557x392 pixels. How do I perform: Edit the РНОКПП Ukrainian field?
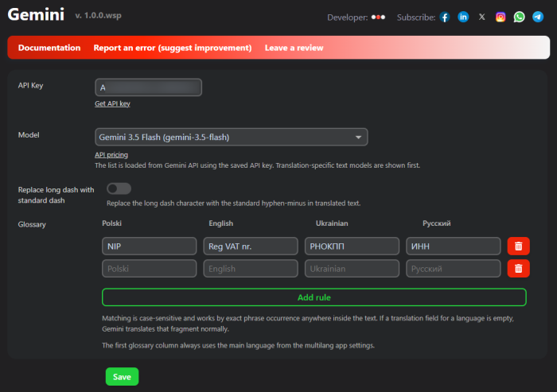pyautogui.click(x=352, y=246)
